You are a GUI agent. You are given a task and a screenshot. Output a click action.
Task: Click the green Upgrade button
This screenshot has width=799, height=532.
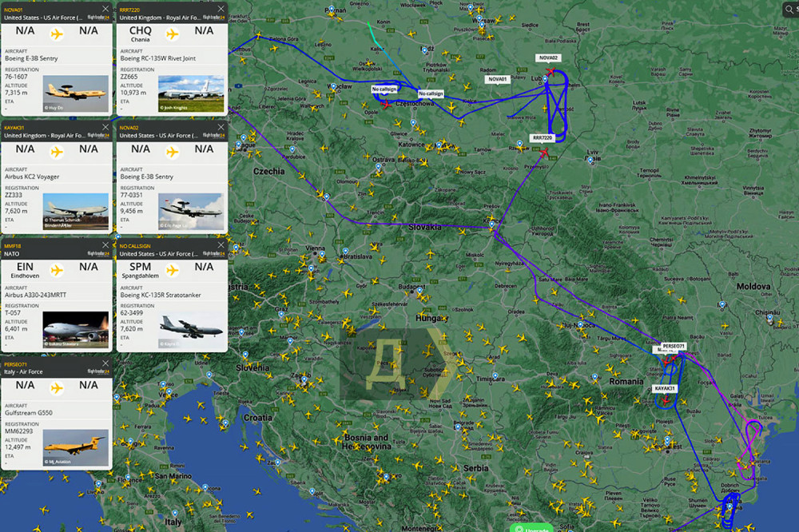tap(531, 528)
